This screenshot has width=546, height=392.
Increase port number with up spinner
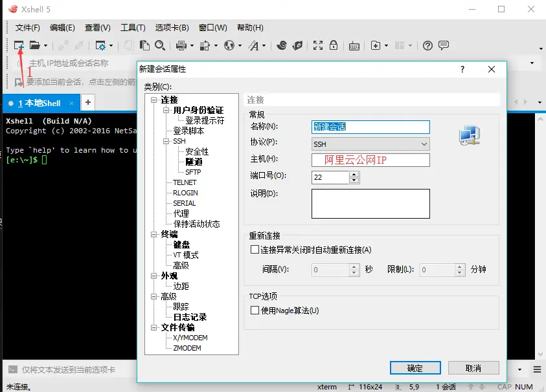click(354, 174)
